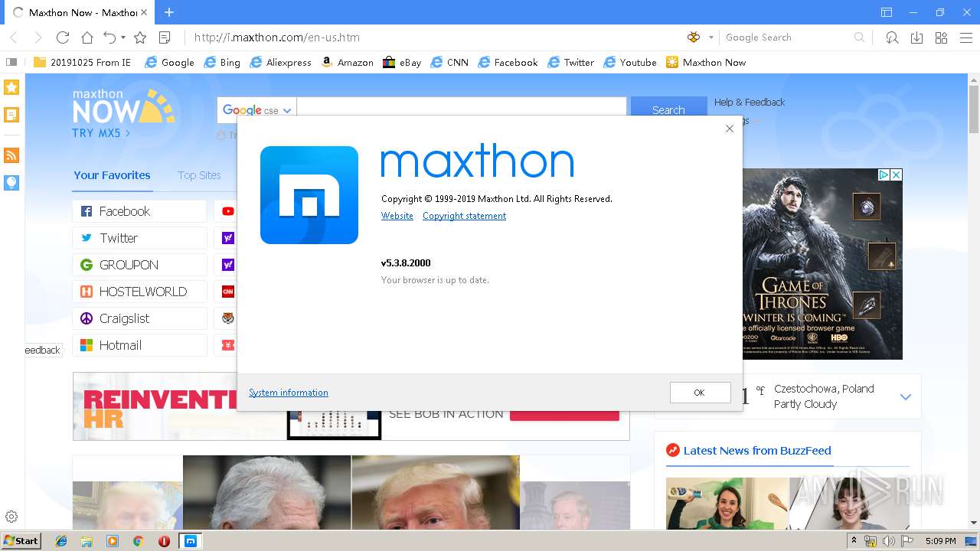The height and width of the screenshot is (551, 980).
Task: Open the Google bookmark
Action: point(169,62)
